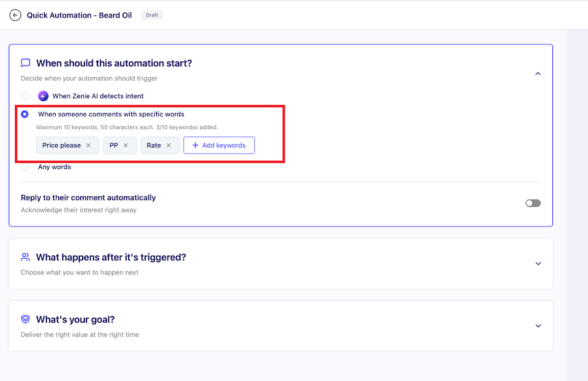
Task: Enable 'Reply to their comment automatically' toggle
Action: pyautogui.click(x=533, y=203)
